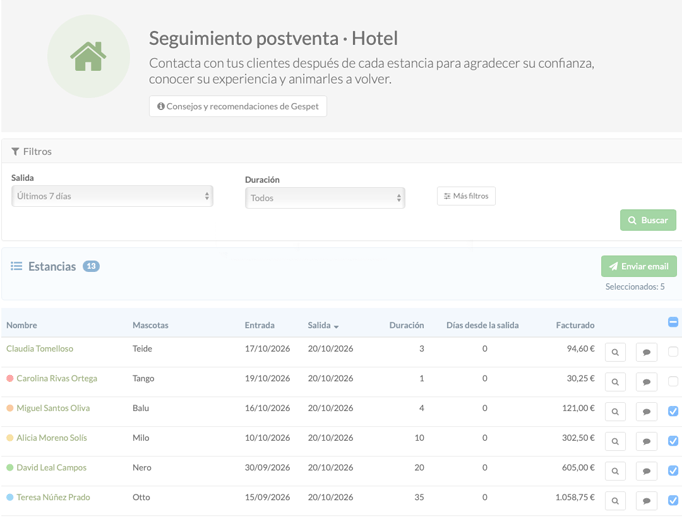Sort by Nombre column header
The height and width of the screenshot is (518, 682).
pyautogui.click(x=21, y=325)
